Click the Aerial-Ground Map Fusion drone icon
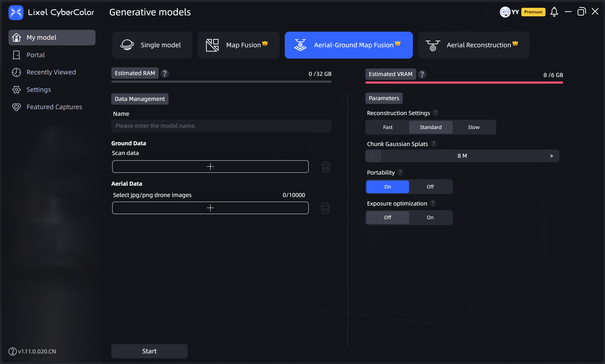Image resolution: width=605 pixels, height=364 pixels. point(300,45)
